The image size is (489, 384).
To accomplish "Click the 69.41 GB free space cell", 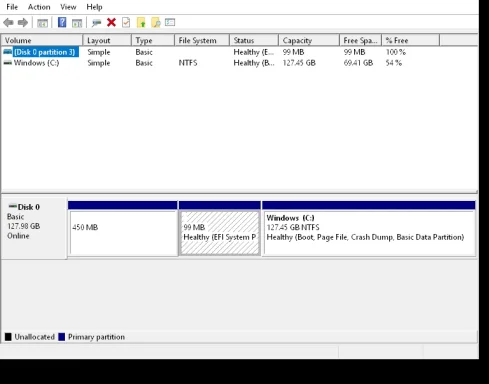I will (x=358, y=63).
